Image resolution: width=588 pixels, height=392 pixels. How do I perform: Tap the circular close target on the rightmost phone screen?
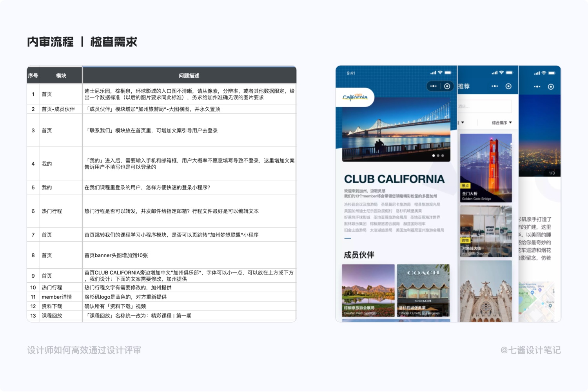[x=551, y=87]
